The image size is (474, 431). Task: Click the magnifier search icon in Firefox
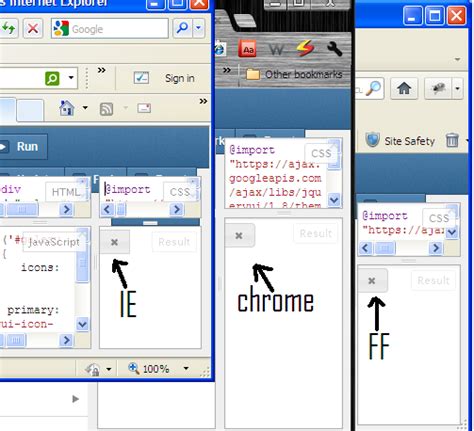[373, 88]
